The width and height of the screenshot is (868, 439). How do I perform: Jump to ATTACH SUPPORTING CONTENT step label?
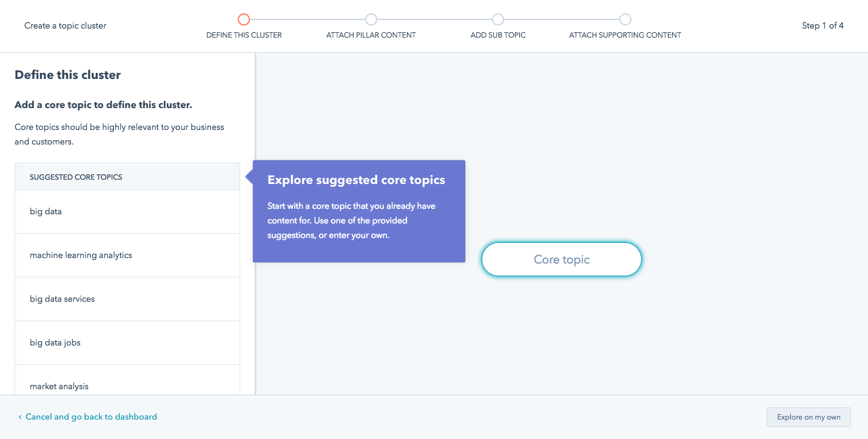(625, 35)
